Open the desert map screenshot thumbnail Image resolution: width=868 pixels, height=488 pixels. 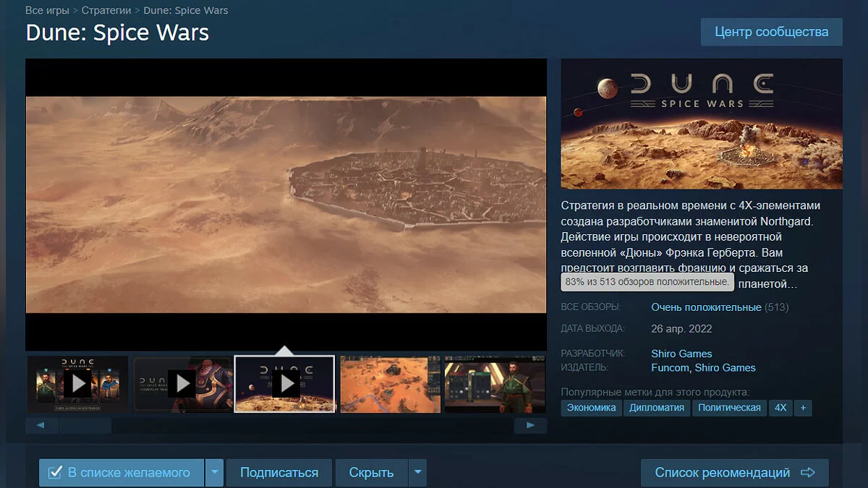391,384
